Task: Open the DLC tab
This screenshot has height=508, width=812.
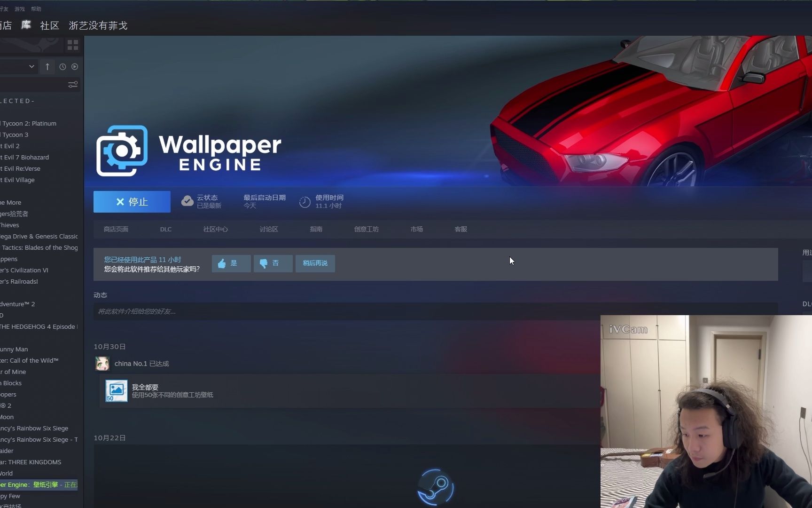Action: [x=166, y=229]
